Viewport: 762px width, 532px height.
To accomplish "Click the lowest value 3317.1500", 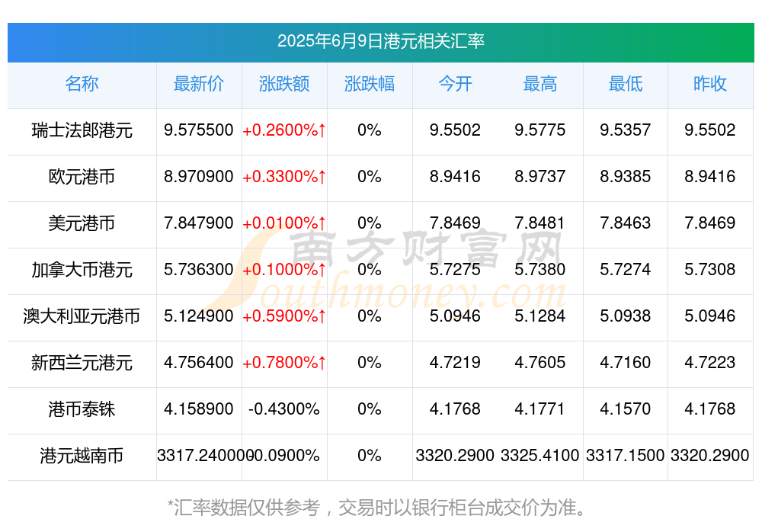I will click(x=626, y=456).
